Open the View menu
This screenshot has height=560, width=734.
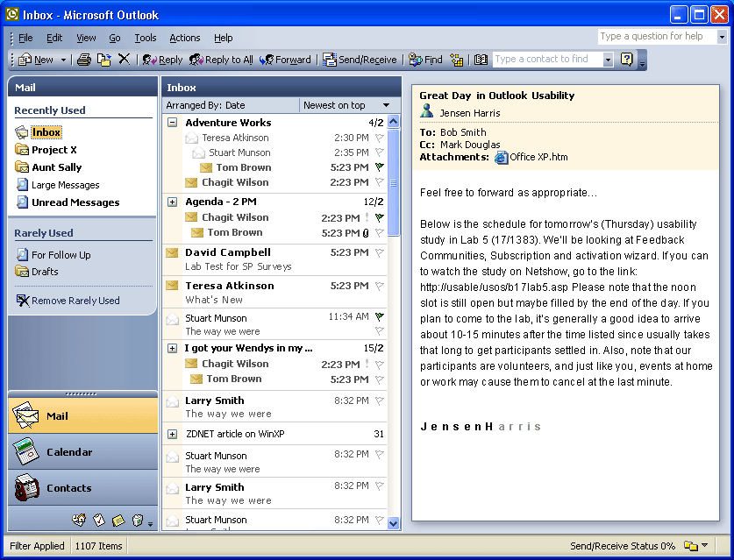click(86, 38)
